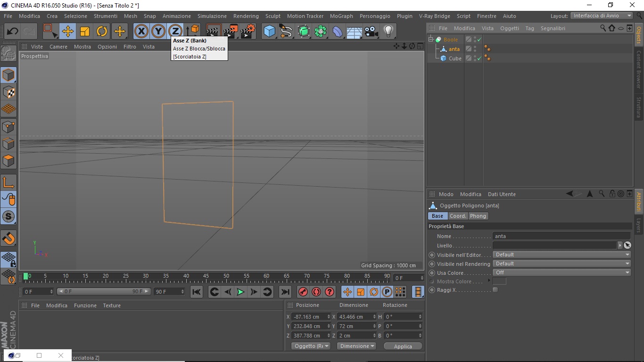Activate the Scale tool in top toolbar
The image size is (644, 362).
(85, 32)
